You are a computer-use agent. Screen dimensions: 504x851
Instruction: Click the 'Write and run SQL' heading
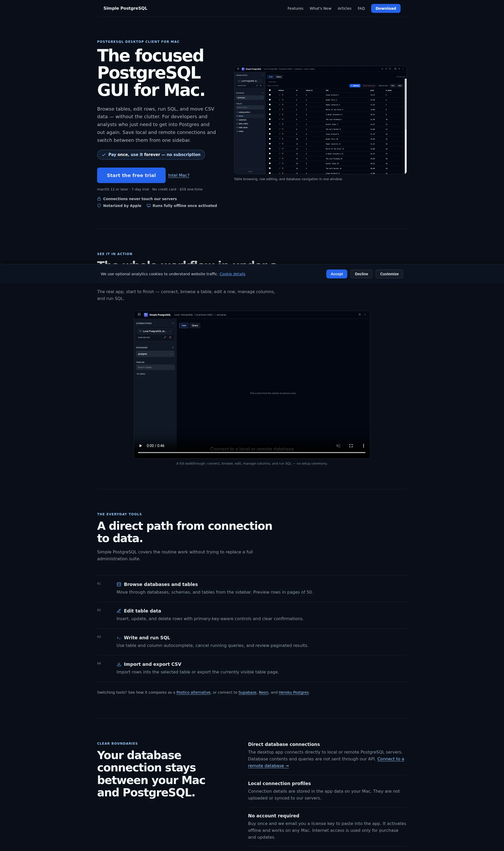pyautogui.click(x=147, y=638)
